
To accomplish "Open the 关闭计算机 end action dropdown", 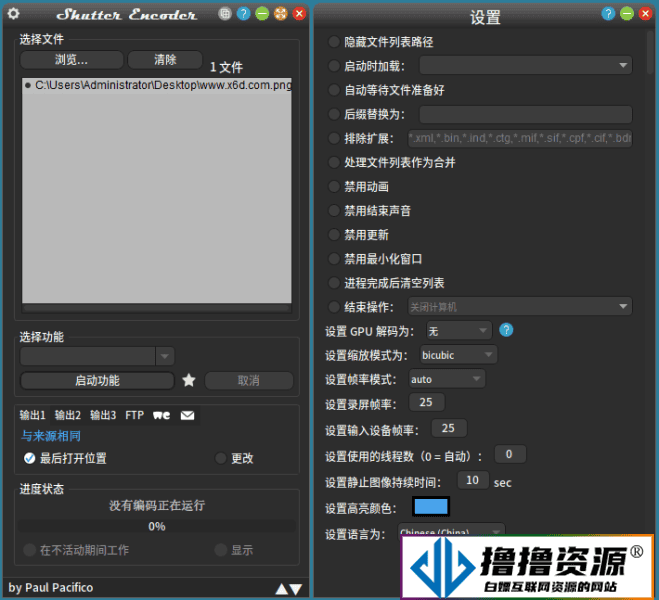I will point(520,307).
